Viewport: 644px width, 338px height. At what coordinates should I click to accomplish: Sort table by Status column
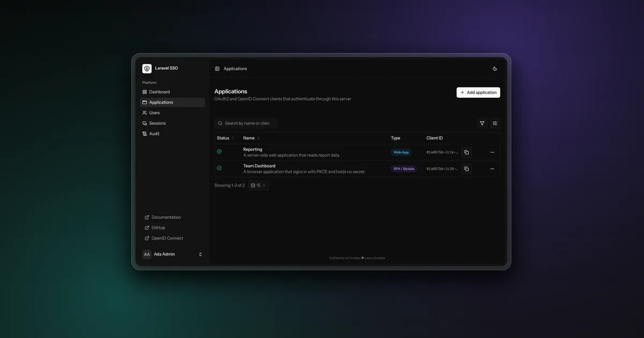(225, 138)
